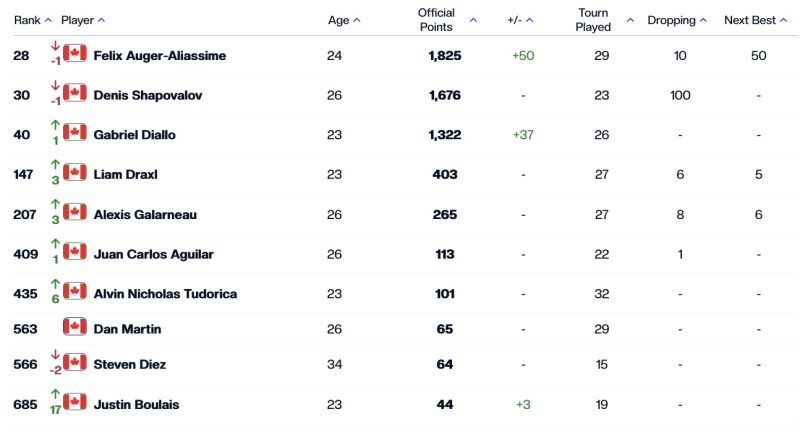
Task: Click Steven Diez's Canada flag icon
Action: pos(75,363)
